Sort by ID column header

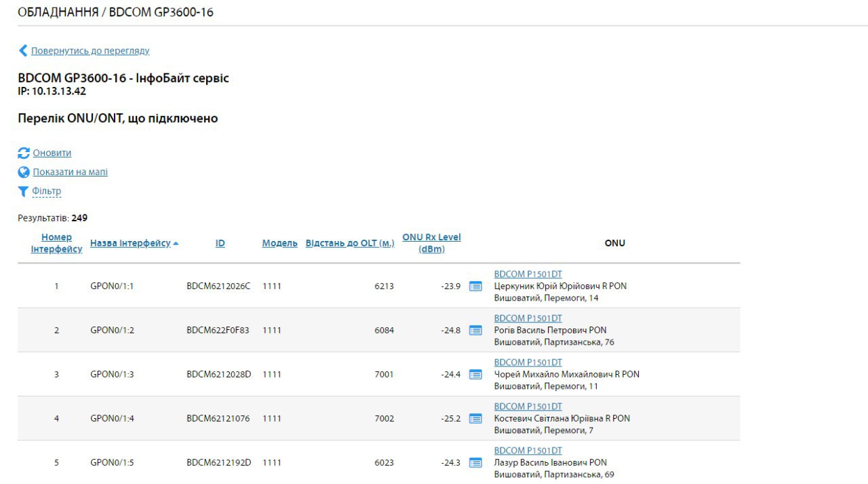point(220,243)
